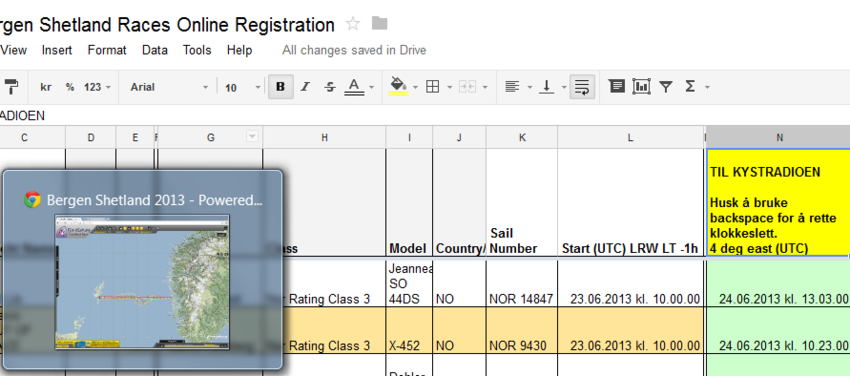This screenshot has width=850, height=376.
Task: Select column I header
Action: [x=409, y=138]
